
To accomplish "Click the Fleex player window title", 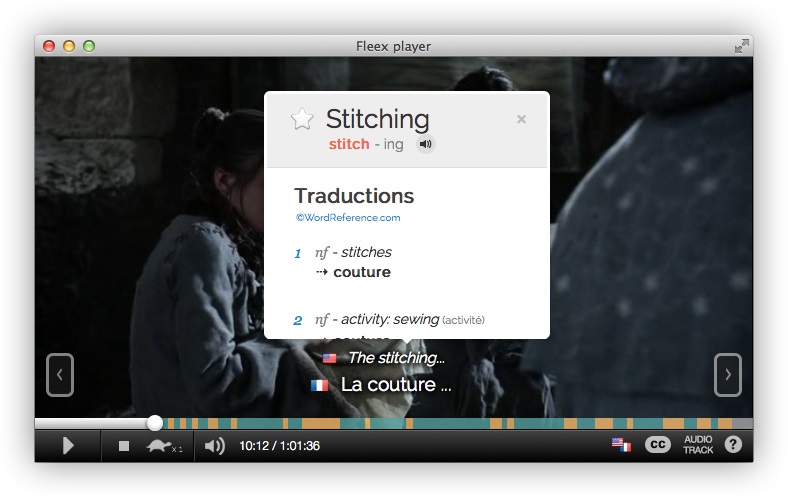I will 393,46.
